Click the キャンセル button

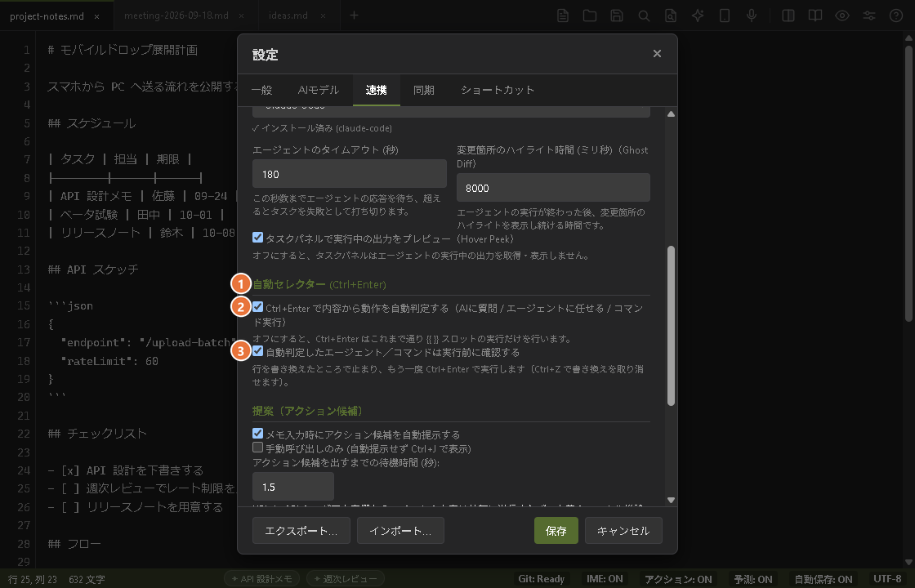click(x=623, y=530)
